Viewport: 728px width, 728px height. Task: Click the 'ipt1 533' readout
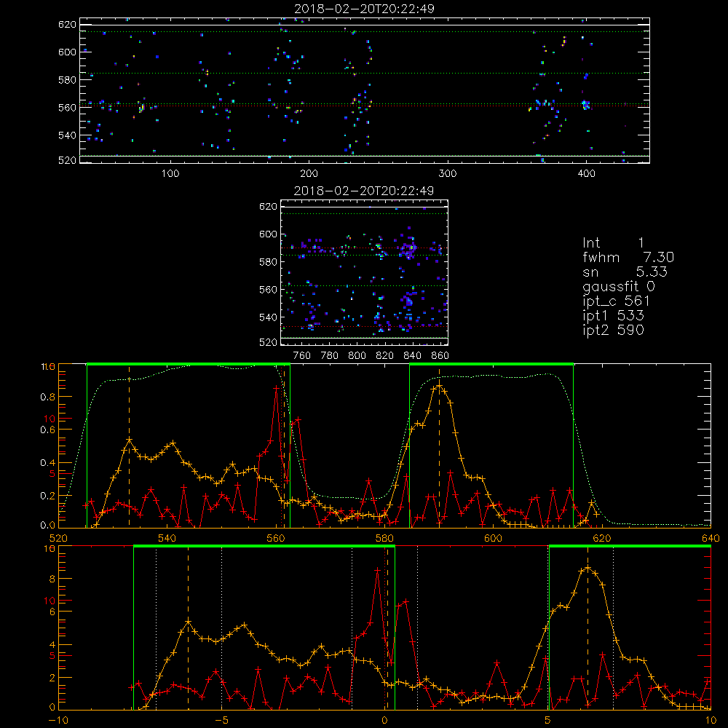click(x=613, y=316)
